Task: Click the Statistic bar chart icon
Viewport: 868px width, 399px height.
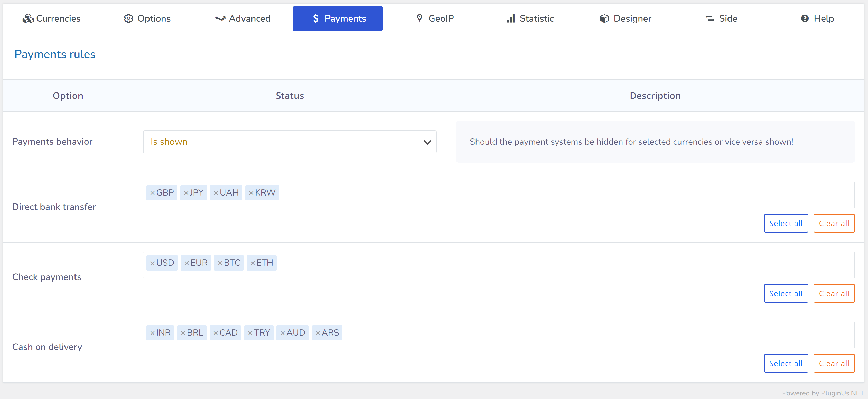Action: pyautogui.click(x=511, y=18)
